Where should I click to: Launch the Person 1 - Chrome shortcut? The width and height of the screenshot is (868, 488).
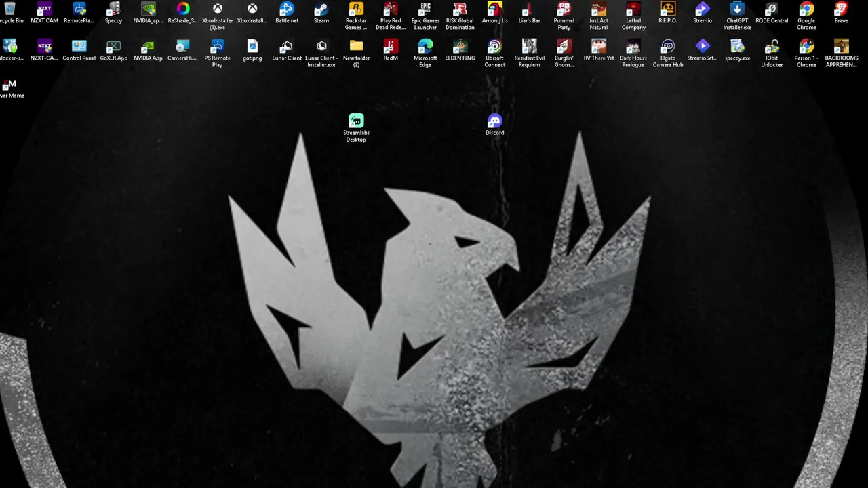[806, 46]
